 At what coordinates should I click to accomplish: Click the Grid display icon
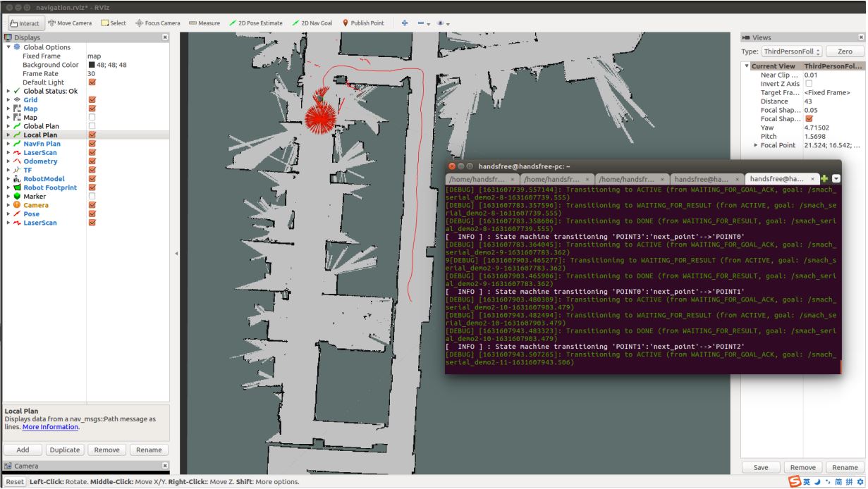[17, 100]
